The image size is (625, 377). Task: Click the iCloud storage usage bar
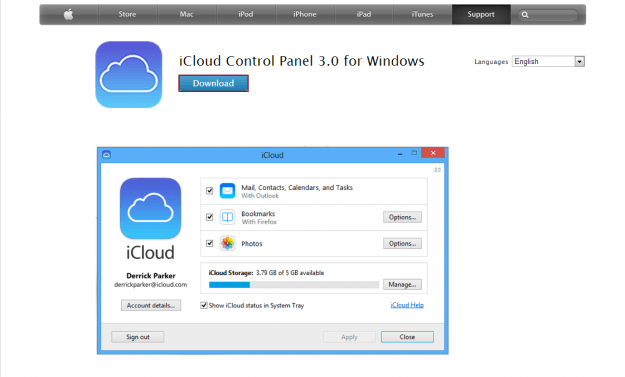pyautogui.click(x=294, y=285)
